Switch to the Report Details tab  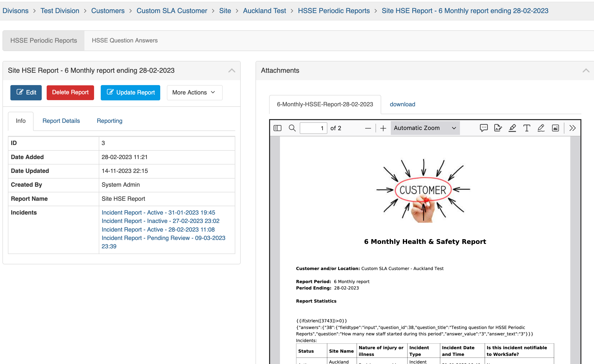click(61, 121)
